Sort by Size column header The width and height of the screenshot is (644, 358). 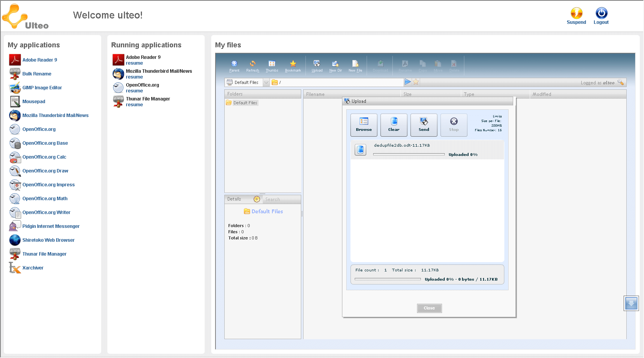tap(431, 94)
